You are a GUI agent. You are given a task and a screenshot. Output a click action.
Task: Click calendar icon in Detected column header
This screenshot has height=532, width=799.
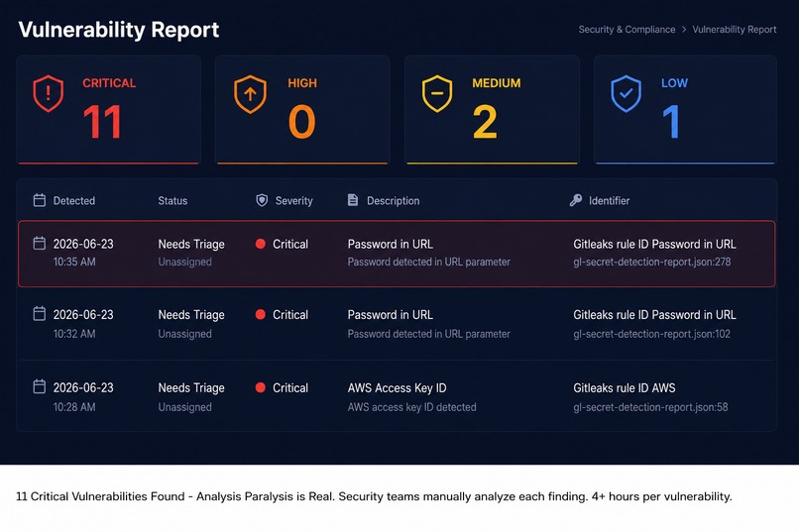coord(40,200)
